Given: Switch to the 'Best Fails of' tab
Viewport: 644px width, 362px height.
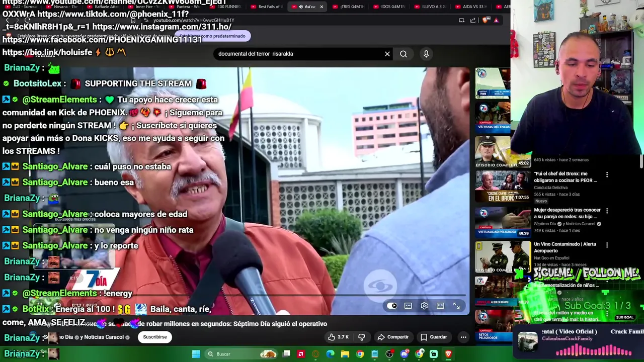Looking at the screenshot, I should coord(267,7).
